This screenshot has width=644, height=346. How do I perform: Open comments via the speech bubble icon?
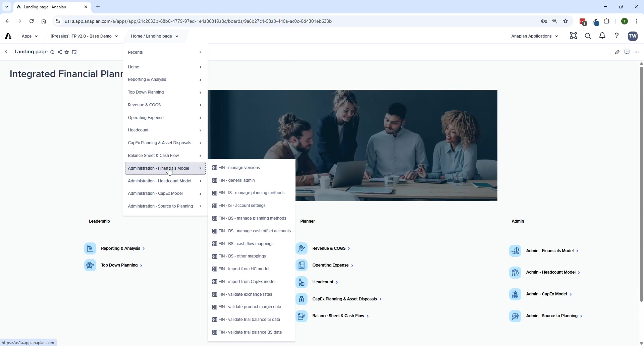click(x=627, y=52)
